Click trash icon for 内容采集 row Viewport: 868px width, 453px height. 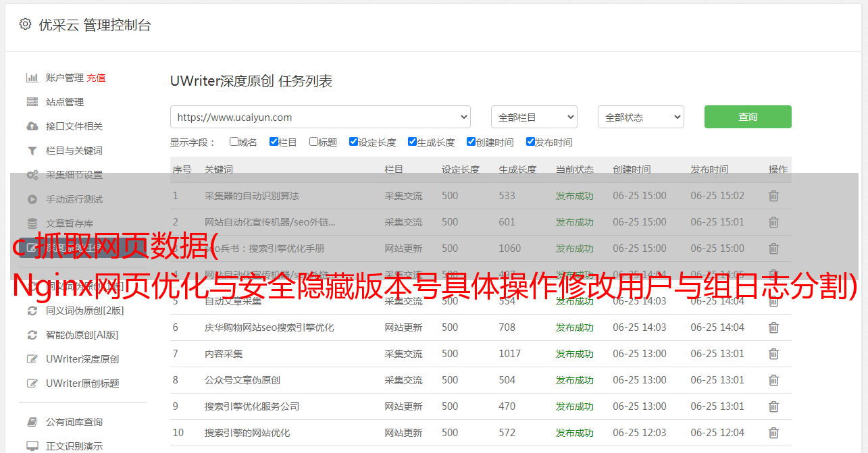coord(773,354)
